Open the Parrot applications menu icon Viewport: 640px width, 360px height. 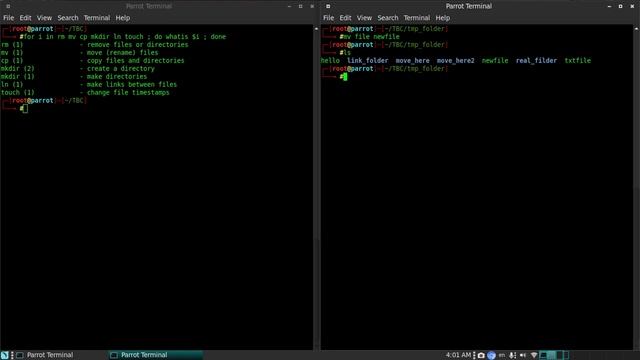pos(4,355)
